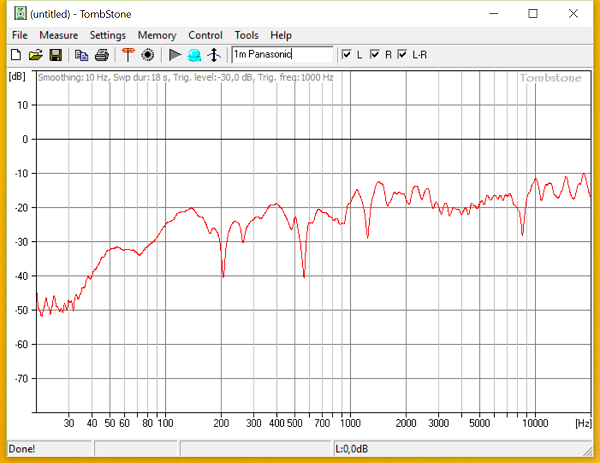Toggle the L-R difference checkbox
Image resolution: width=600 pixels, height=463 pixels.
tap(402, 54)
